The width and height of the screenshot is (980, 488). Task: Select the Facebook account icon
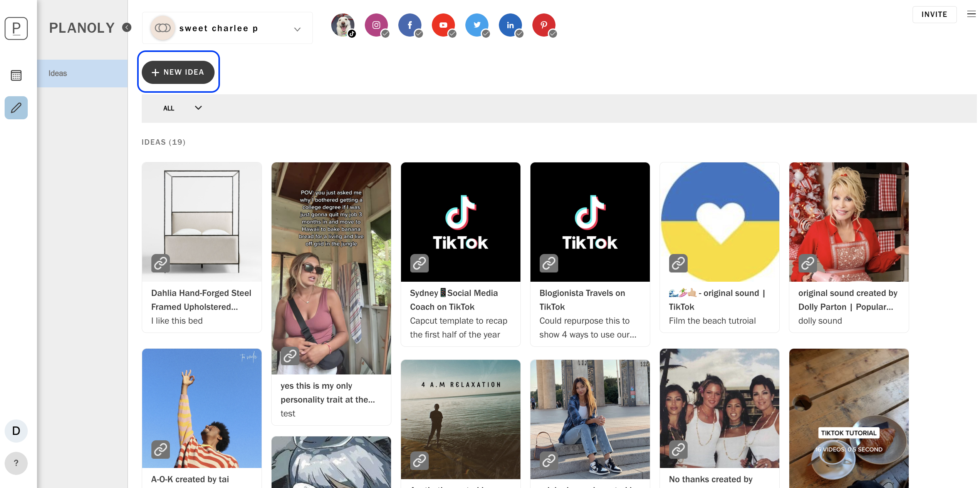coord(410,25)
